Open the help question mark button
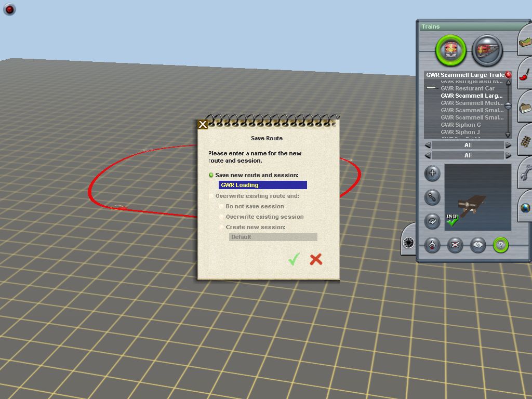The height and width of the screenshot is (399, 532). [500, 245]
